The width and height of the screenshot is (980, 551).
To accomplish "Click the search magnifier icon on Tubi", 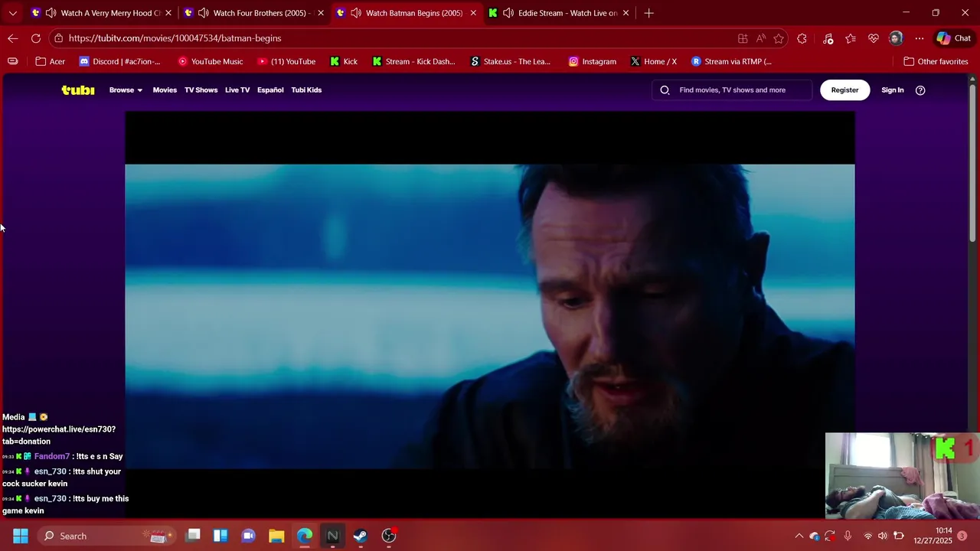I will [665, 90].
